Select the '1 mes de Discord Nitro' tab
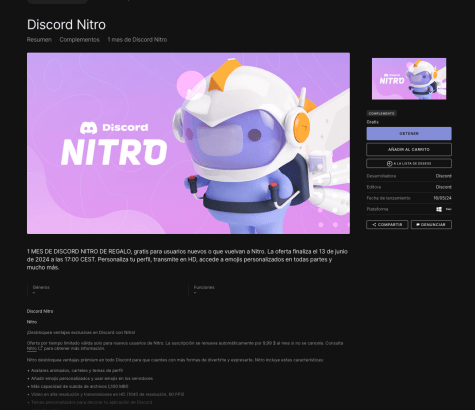Image resolution: width=475 pixels, height=410 pixels. 137,40
